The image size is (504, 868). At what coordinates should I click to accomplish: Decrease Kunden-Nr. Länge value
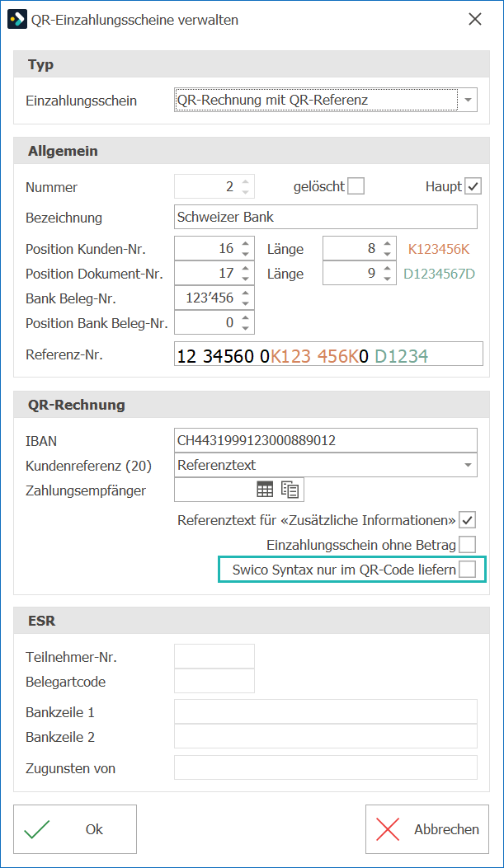(x=387, y=254)
